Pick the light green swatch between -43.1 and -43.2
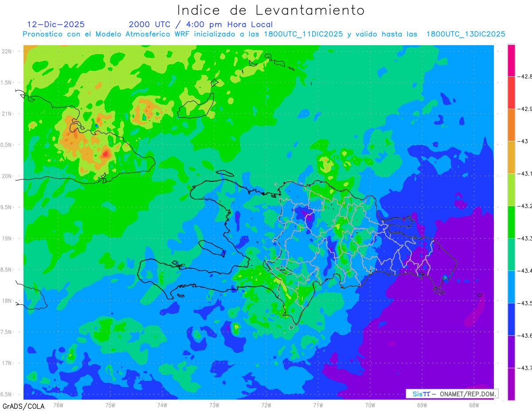532x411 pixels. pyautogui.click(x=511, y=189)
